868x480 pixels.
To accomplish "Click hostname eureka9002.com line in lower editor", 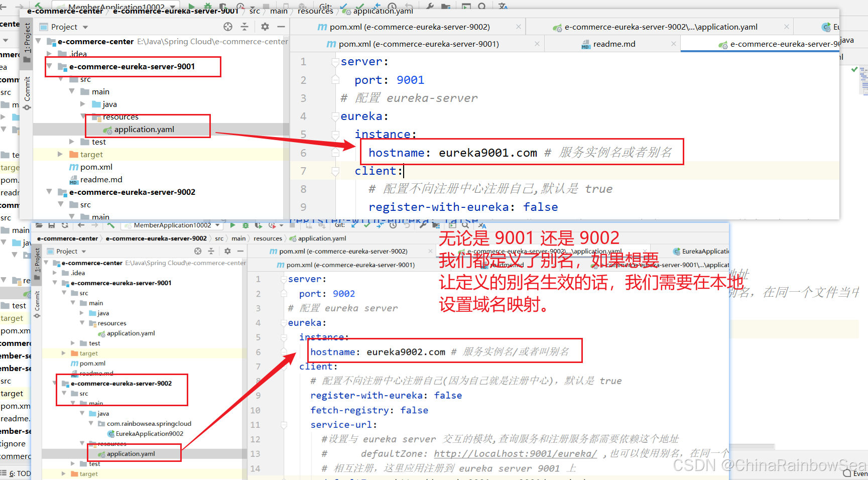I will (439, 352).
